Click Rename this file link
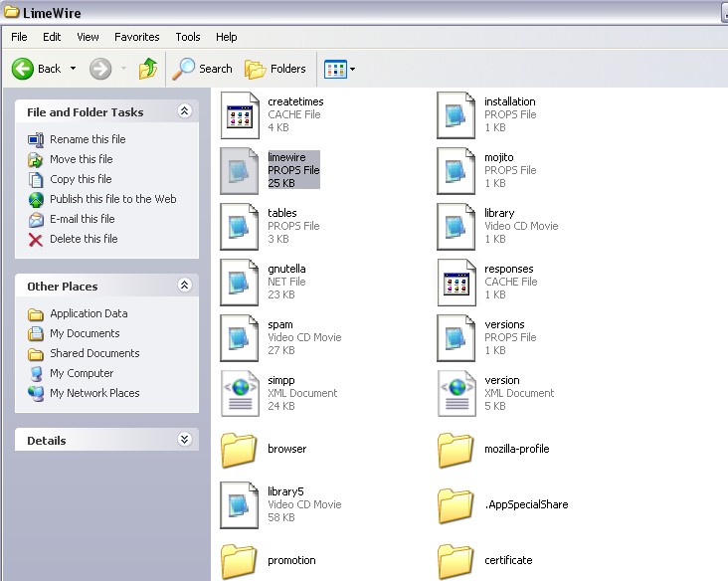728x581 pixels. coord(88,139)
